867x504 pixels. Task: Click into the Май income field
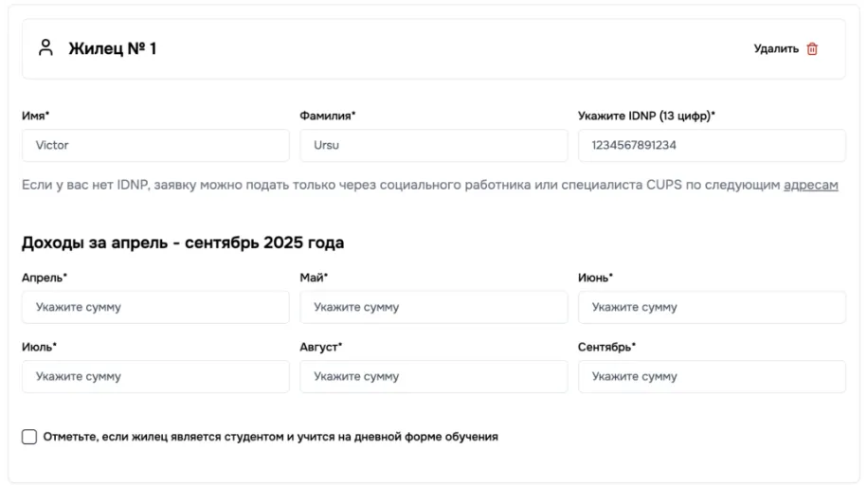[x=433, y=307]
